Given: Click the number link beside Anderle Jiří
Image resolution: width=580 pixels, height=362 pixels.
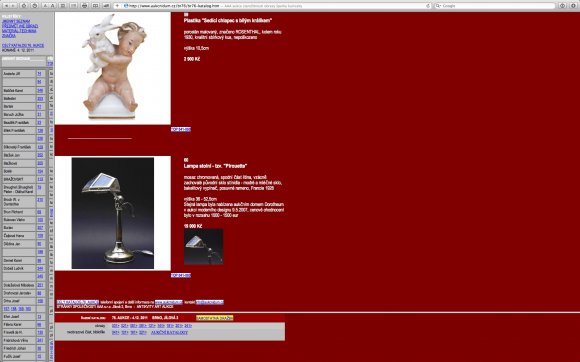Looking at the screenshot, I should click(x=39, y=74).
